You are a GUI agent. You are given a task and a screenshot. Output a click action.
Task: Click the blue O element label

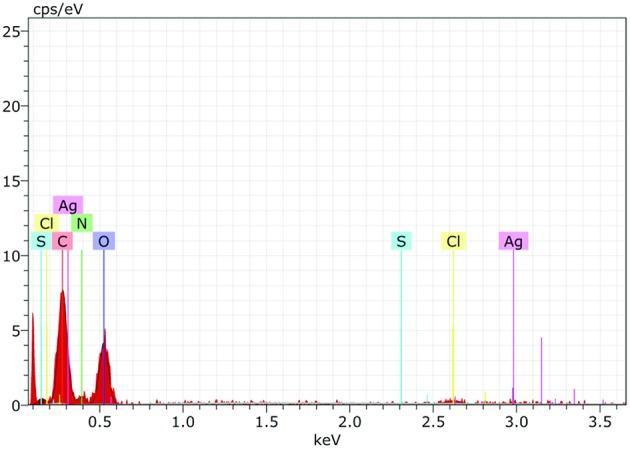point(104,241)
